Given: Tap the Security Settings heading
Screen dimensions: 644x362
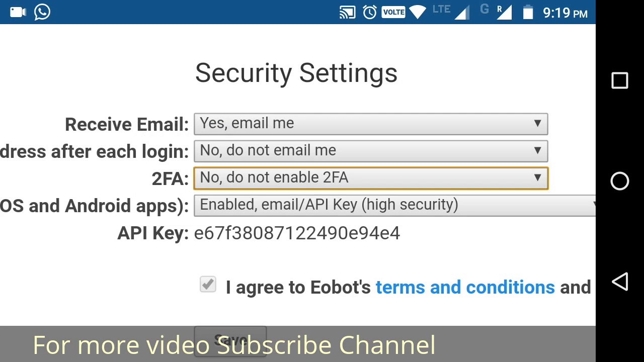Looking at the screenshot, I should click(x=296, y=73).
